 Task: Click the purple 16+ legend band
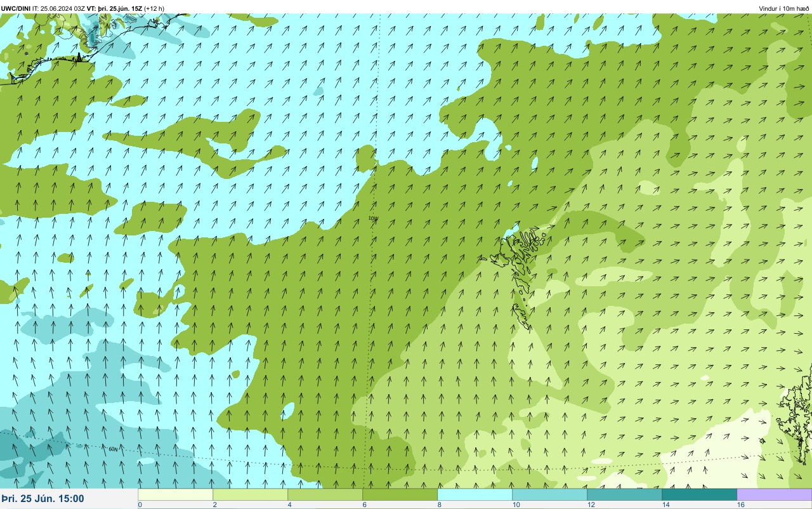pos(775,494)
